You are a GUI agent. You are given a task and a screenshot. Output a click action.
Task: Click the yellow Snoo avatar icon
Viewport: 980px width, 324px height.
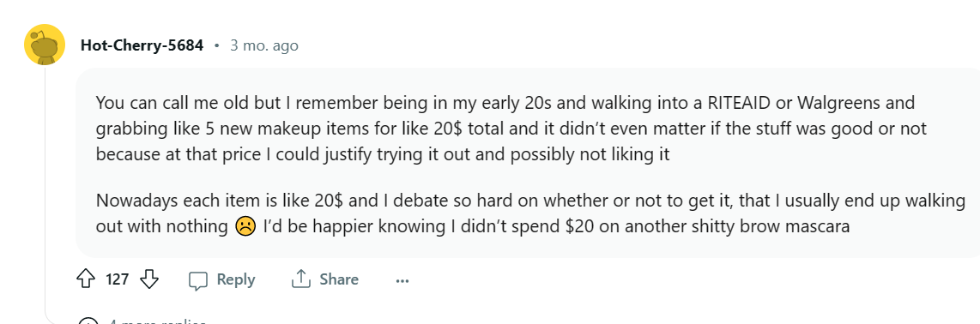click(45, 45)
